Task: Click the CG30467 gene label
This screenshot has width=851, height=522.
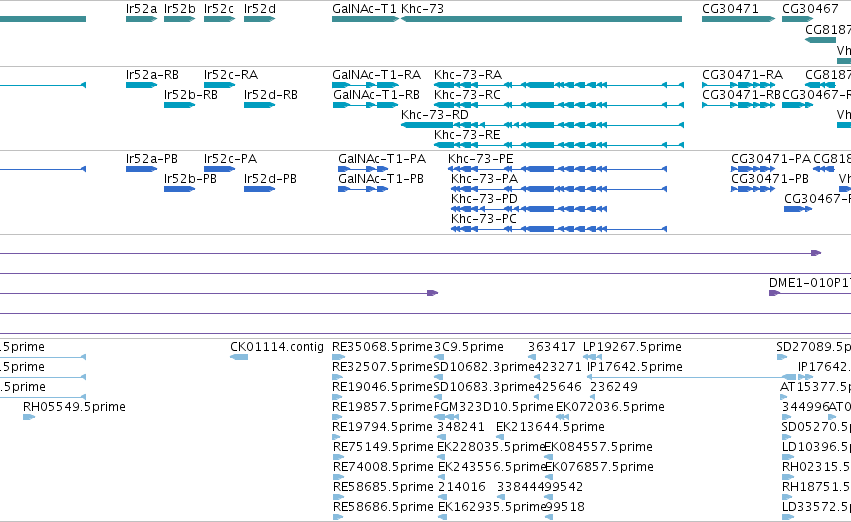Action: click(810, 9)
